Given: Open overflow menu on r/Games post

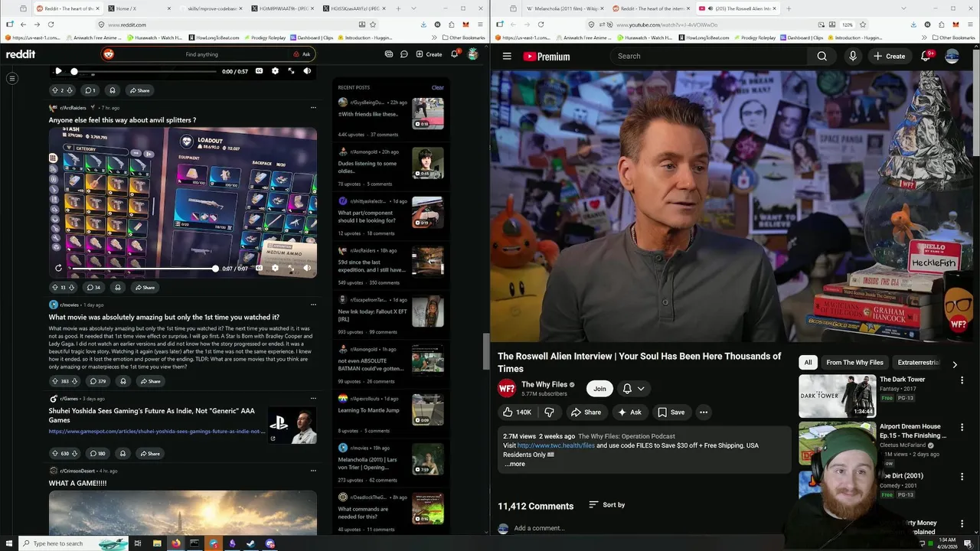Looking at the screenshot, I should [x=313, y=399].
